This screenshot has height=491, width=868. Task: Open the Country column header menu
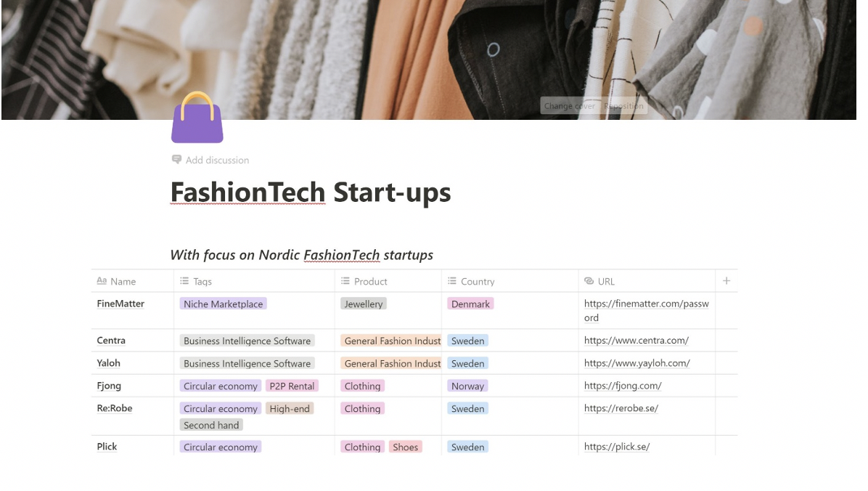point(477,281)
